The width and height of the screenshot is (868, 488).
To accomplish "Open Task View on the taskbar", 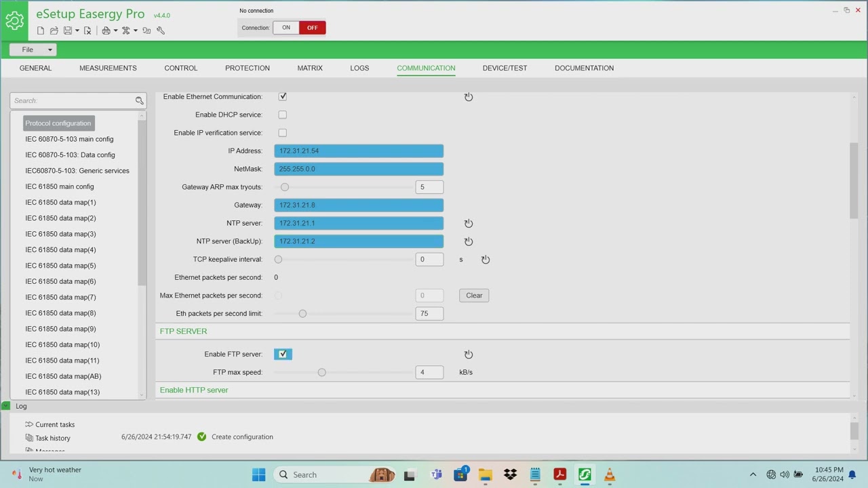I will pos(409,475).
